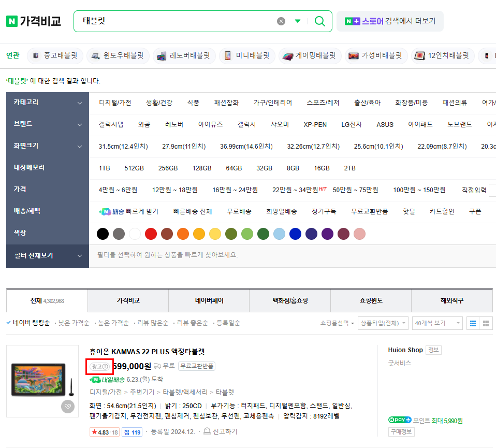Switch to the 네이버페이 tab
Viewport: 496px width, 448px height.
(x=209, y=300)
